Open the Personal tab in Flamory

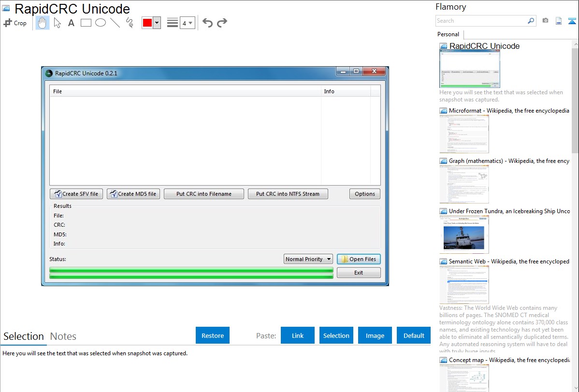click(x=448, y=34)
